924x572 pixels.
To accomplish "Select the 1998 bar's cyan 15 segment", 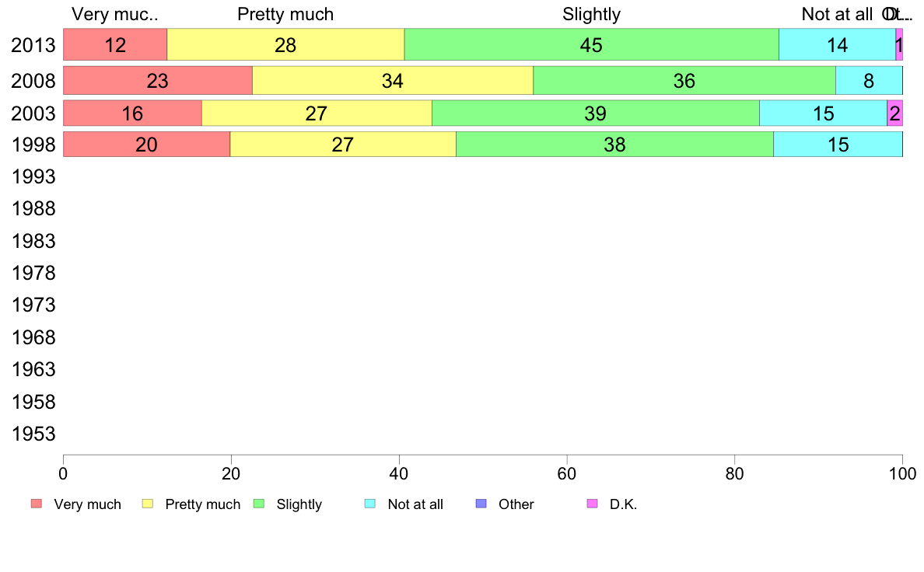I will coord(838,145).
